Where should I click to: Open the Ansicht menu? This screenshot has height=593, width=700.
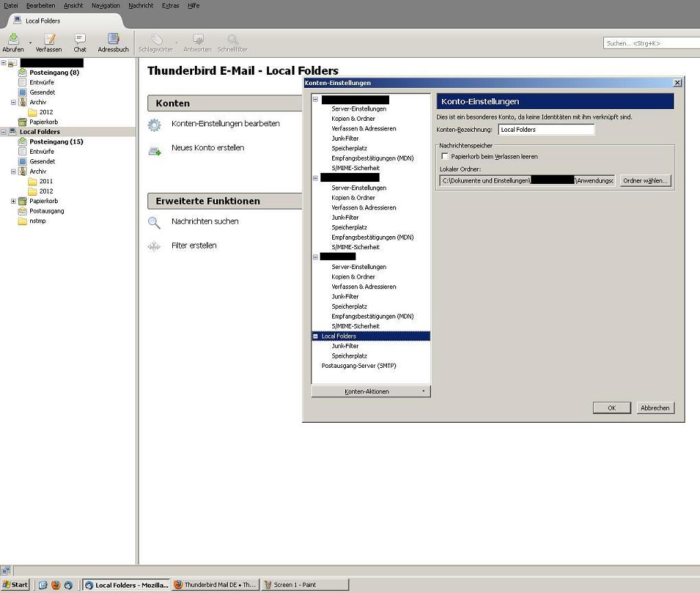(x=73, y=5)
